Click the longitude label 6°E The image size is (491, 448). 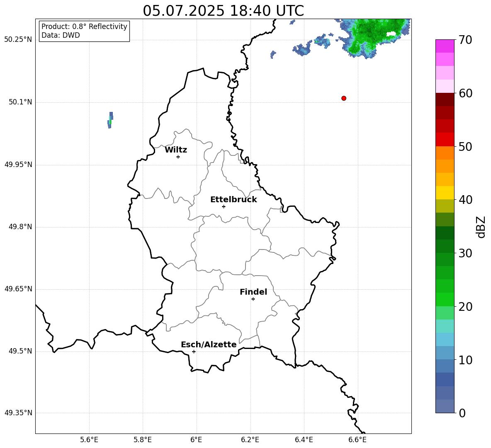tap(196, 440)
